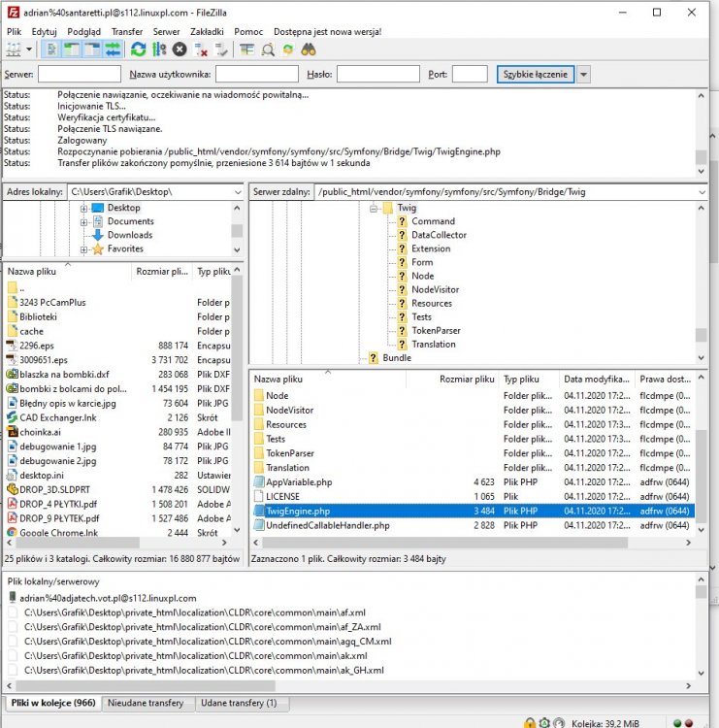Cancel the current operation
The height and width of the screenshot is (728, 719).
(180, 50)
